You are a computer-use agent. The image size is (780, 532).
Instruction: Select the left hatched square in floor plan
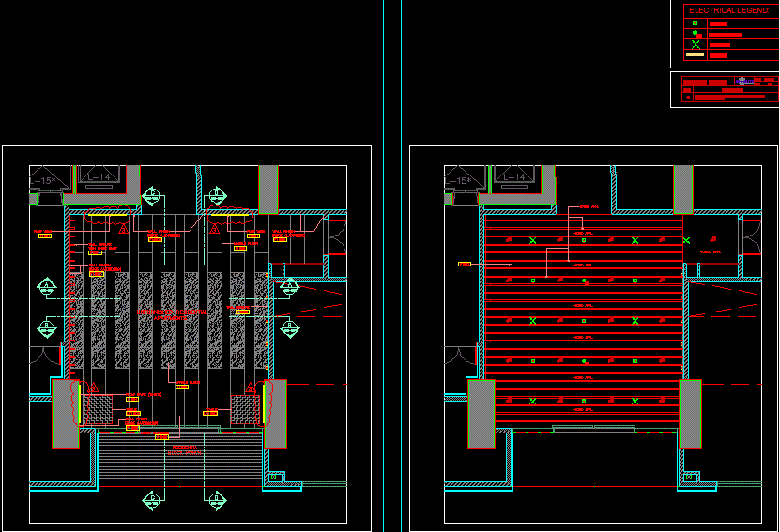[x=96, y=409]
